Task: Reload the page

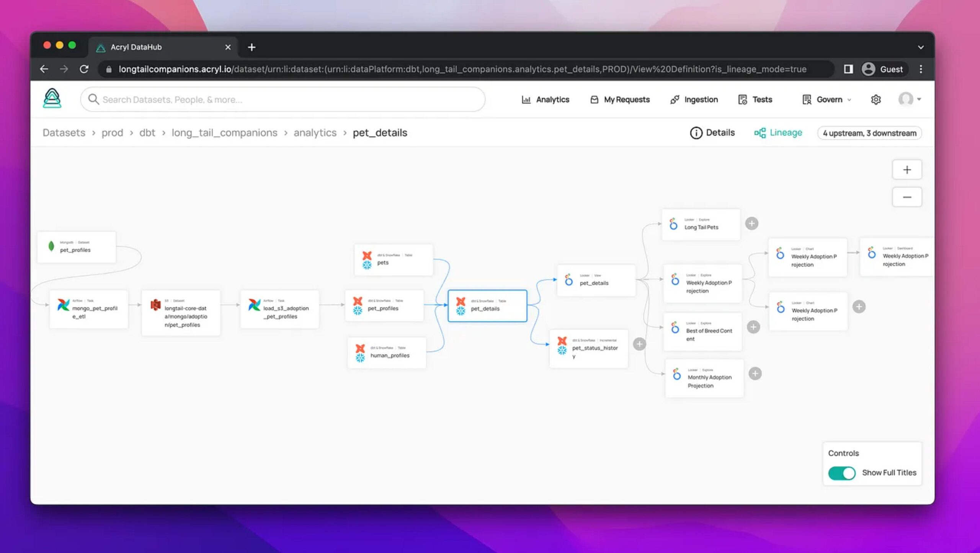Action: (84, 69)
